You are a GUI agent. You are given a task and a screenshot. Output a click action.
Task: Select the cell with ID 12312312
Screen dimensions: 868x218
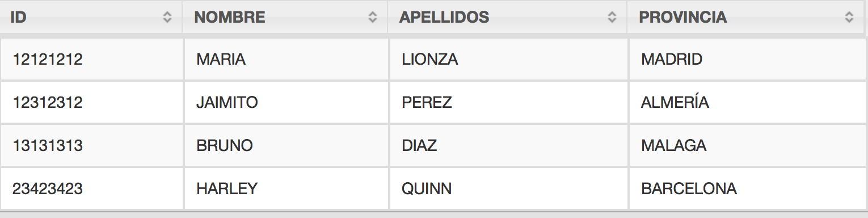click(x=92, y=102)
